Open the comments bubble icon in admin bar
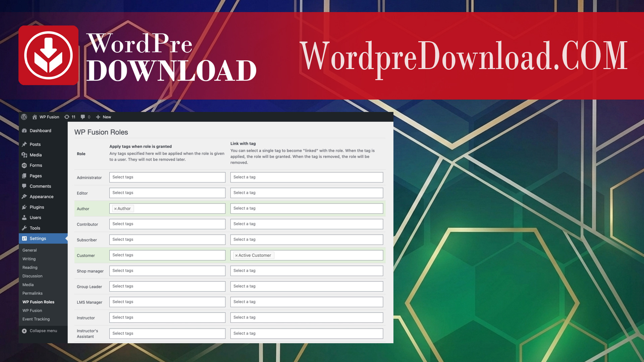Screen dimensions: 644x362 [83, 117]
